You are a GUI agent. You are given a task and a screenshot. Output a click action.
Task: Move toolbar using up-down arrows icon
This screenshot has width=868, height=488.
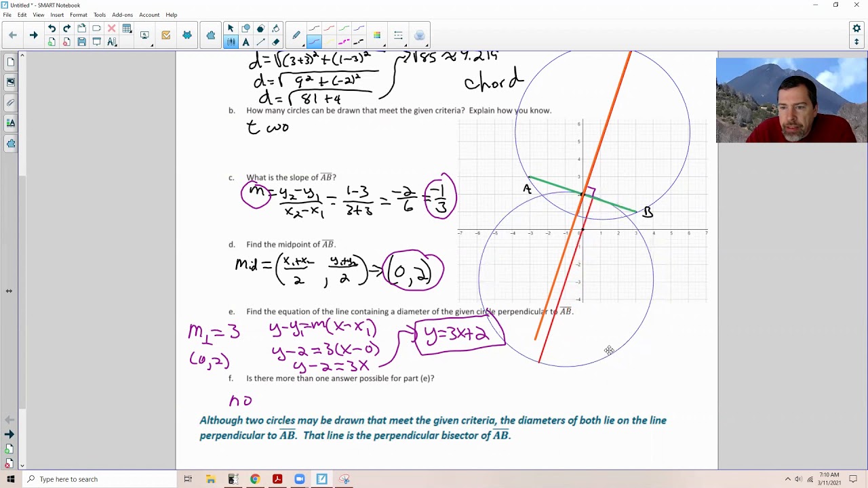click(x=856, y=42)
